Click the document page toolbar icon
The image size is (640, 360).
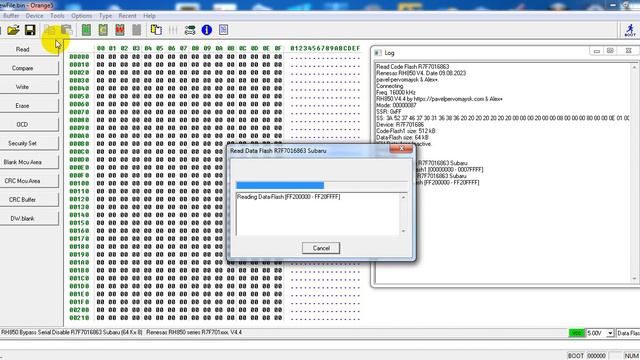(223, 30)
